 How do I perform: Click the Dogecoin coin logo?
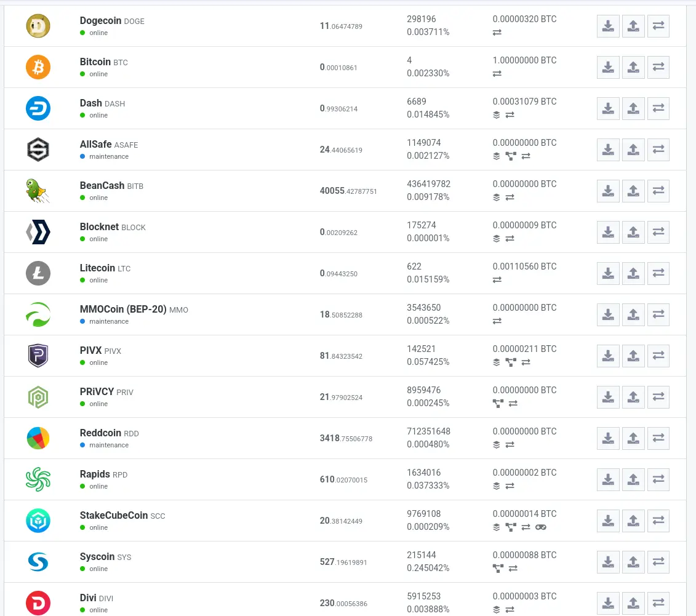38,26
